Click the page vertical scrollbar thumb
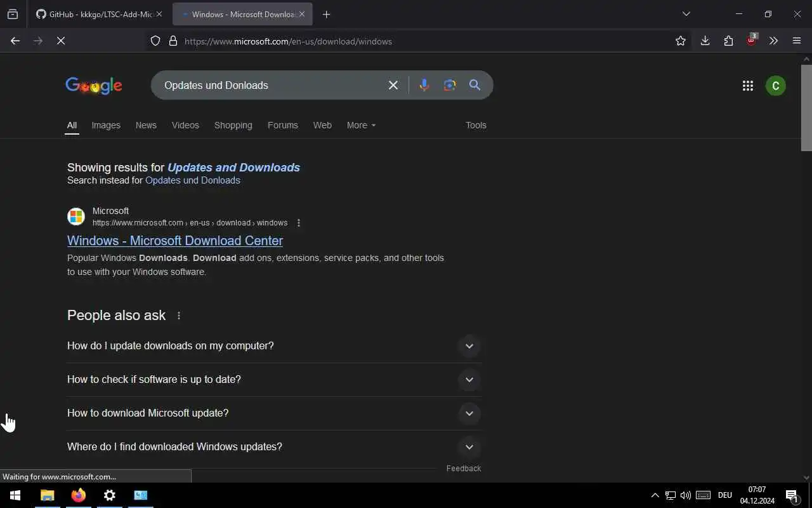Image resolution: width=812 pixels, height=508 pixels. click(806, 107)
